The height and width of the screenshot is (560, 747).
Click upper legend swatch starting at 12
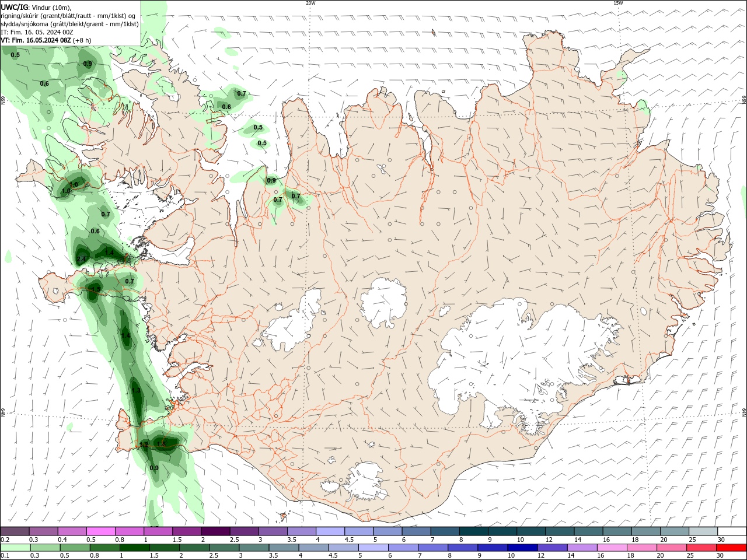[560, 531]
